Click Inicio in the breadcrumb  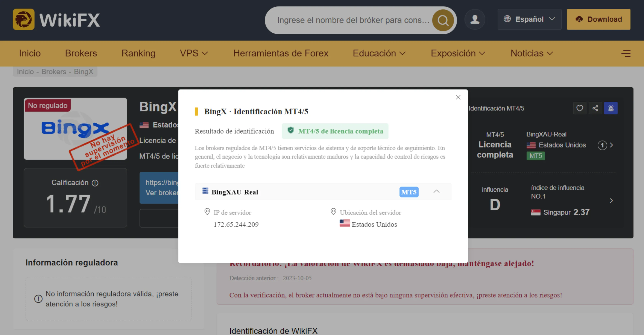[x=25, y=72]
